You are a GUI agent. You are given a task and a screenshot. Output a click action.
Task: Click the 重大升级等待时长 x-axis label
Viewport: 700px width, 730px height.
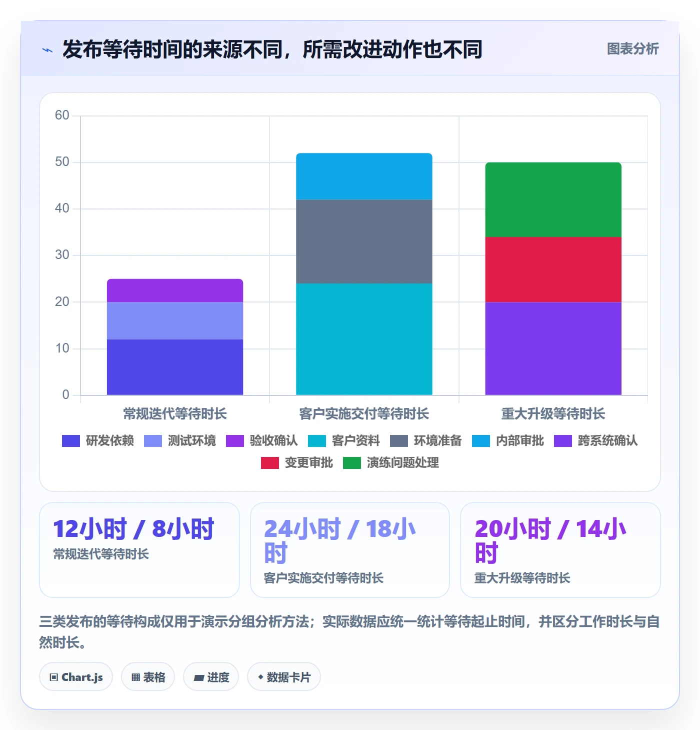(x=553, y=414)
